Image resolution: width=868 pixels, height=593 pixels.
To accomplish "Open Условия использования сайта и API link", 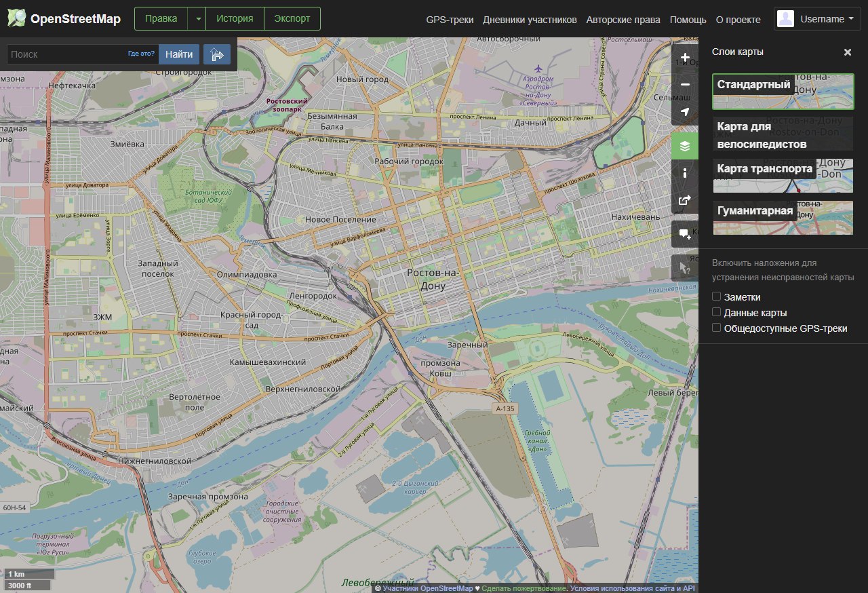I will point(633,588).
